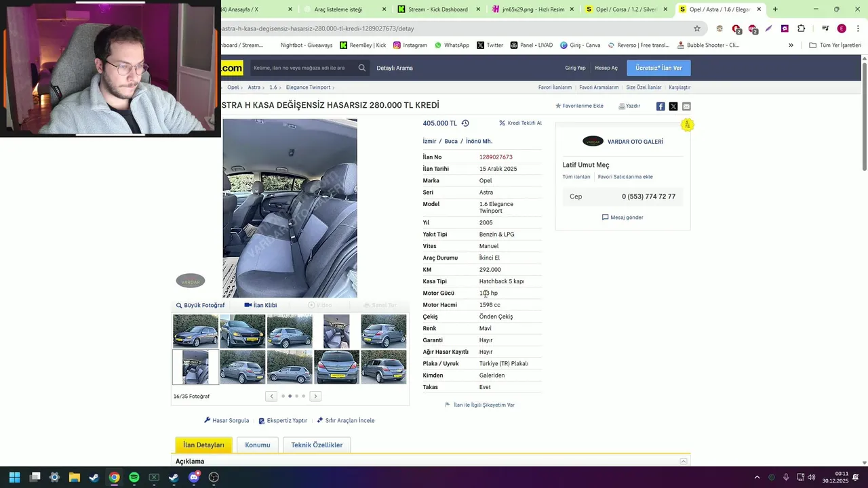Click İlan Klibi option
The height and width of the screenshot is (488, 868).
(260, 305)
